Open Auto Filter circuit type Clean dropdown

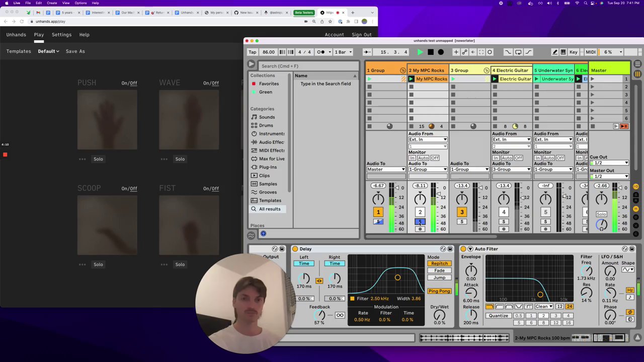[x=544, y=307]
